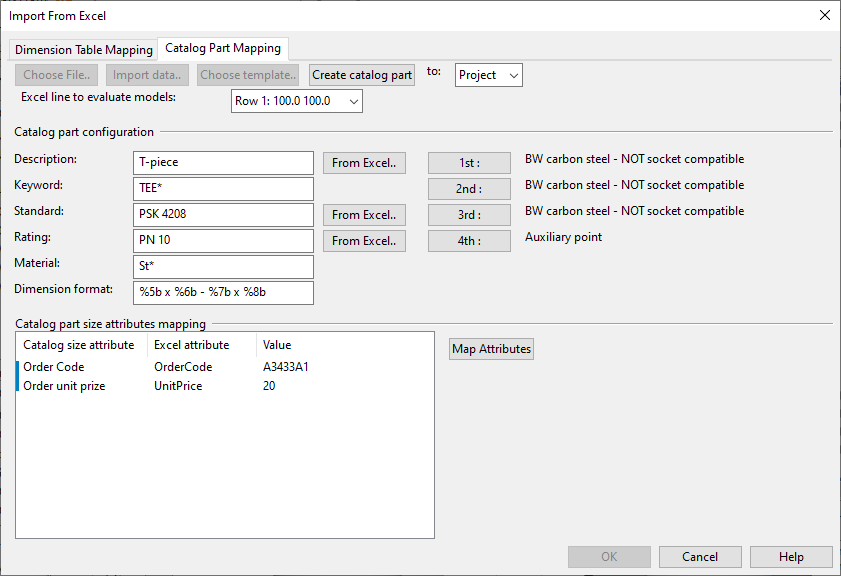The image size is (841, 576).
Task: Select the Order Code row
Action: click(54, 367)
